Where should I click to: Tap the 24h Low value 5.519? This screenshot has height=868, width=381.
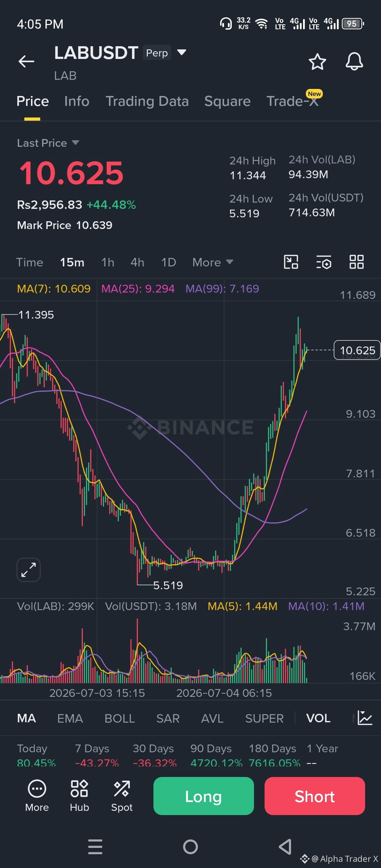[x=244, y=213]
